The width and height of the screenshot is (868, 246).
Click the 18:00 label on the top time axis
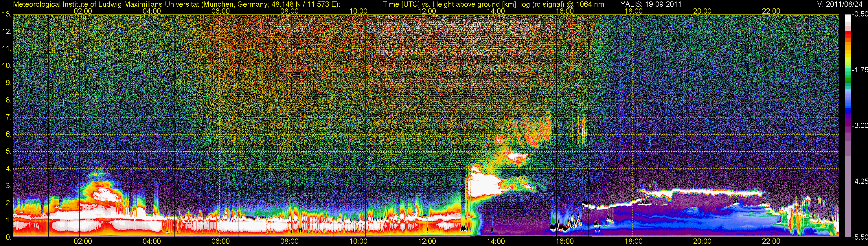[633, 11]
